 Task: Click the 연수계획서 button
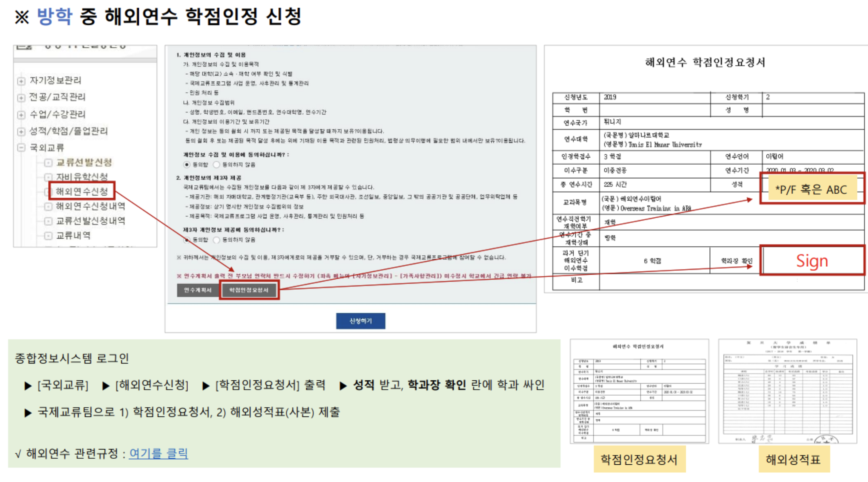tap(198, 290)
